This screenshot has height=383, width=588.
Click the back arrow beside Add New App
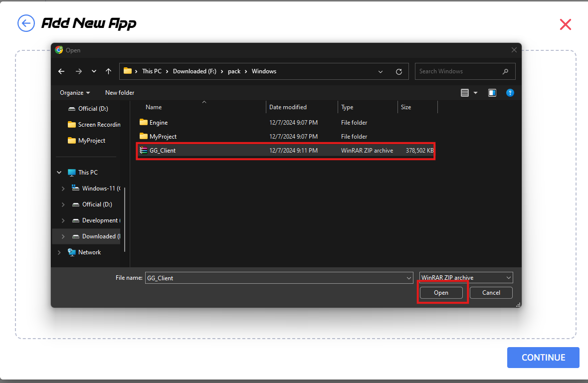26,23
